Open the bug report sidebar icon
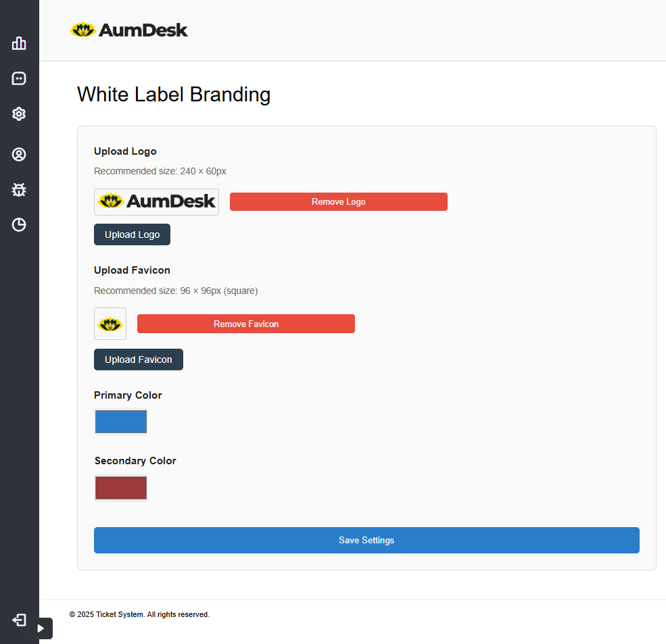This screenshot has height=644, width=666. (19, 190)
